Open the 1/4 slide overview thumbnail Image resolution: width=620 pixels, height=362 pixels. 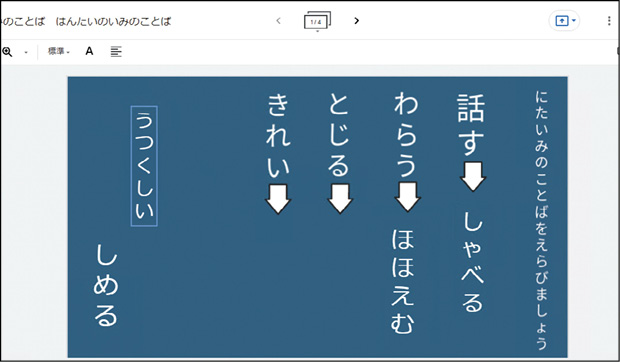(317, 21)
